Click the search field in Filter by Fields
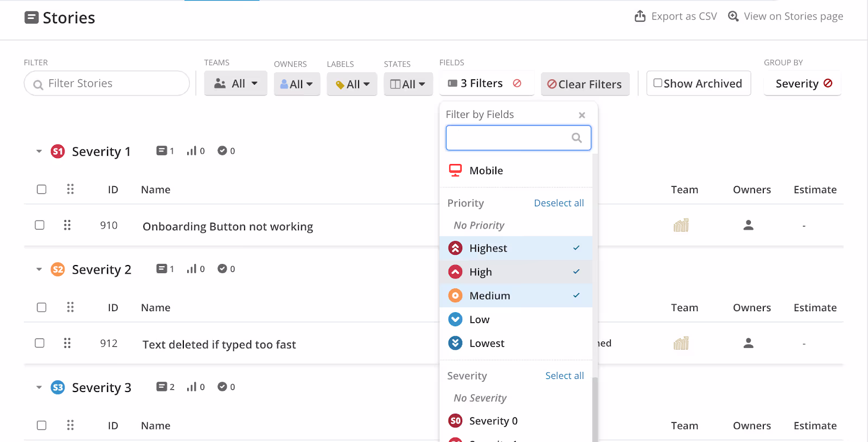This screenshot has height=442, width=868. (x=518, y=138)
